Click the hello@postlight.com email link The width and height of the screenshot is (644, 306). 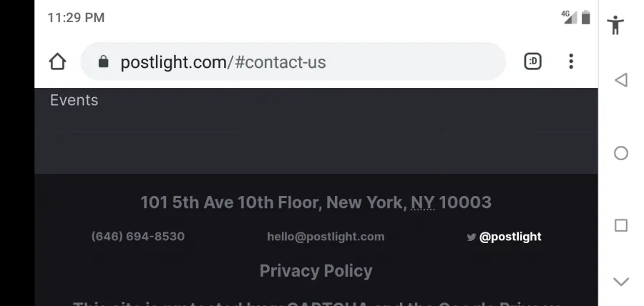(x=326, y=237)
